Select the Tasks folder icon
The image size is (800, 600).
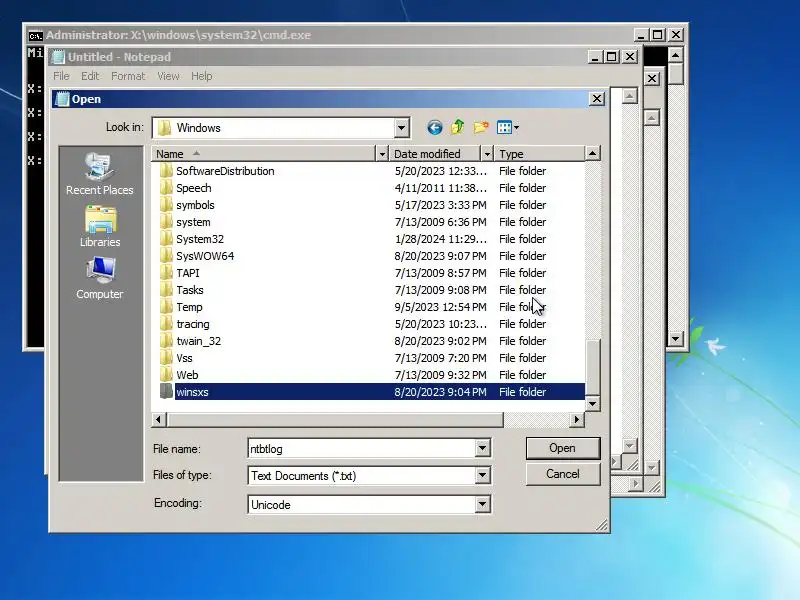(166, 290)
